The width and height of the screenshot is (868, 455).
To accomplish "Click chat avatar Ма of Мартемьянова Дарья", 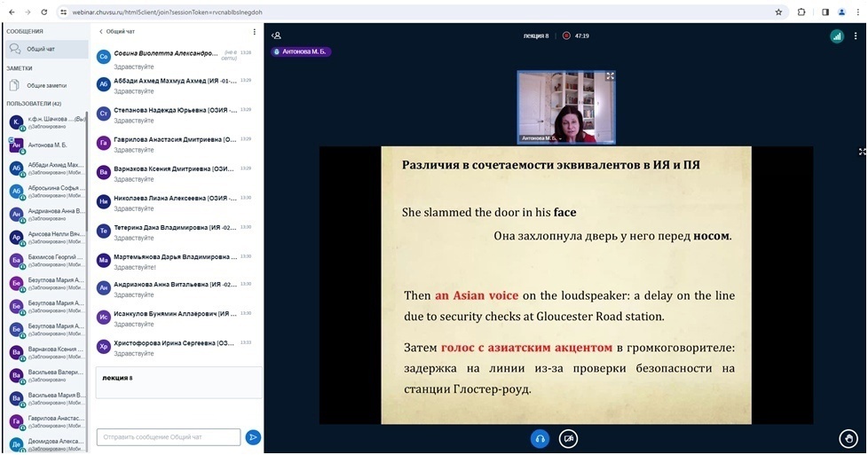I will coord(104,260).
